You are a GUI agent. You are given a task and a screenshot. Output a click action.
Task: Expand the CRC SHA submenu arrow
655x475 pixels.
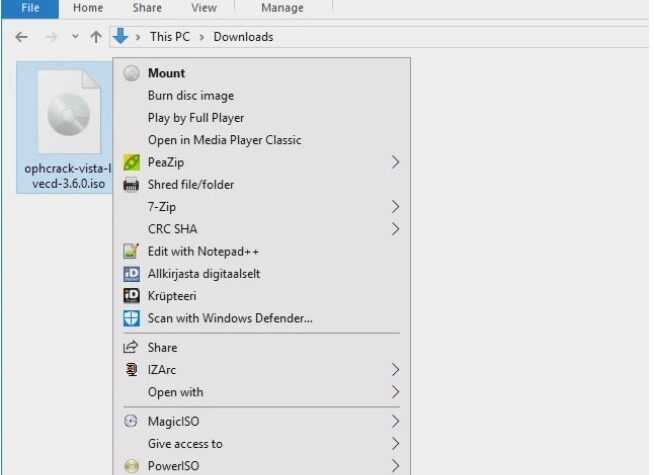395,229
